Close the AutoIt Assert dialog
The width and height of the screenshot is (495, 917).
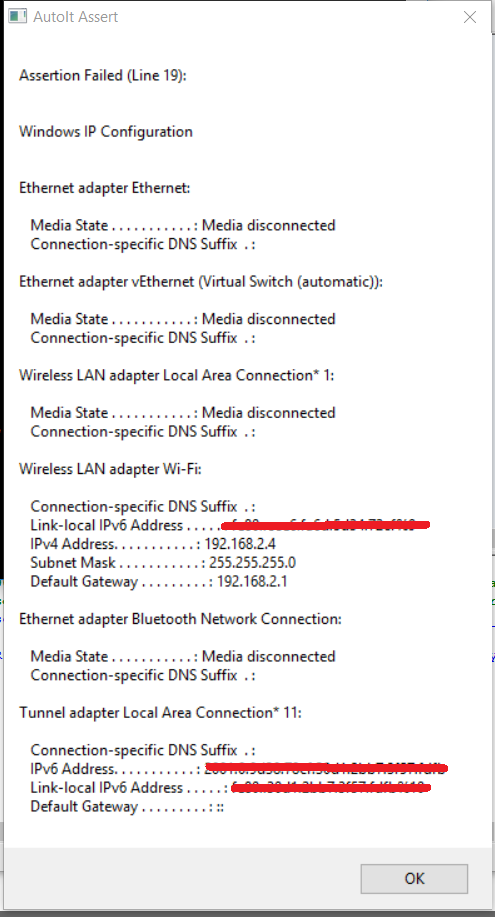(470, 17)
